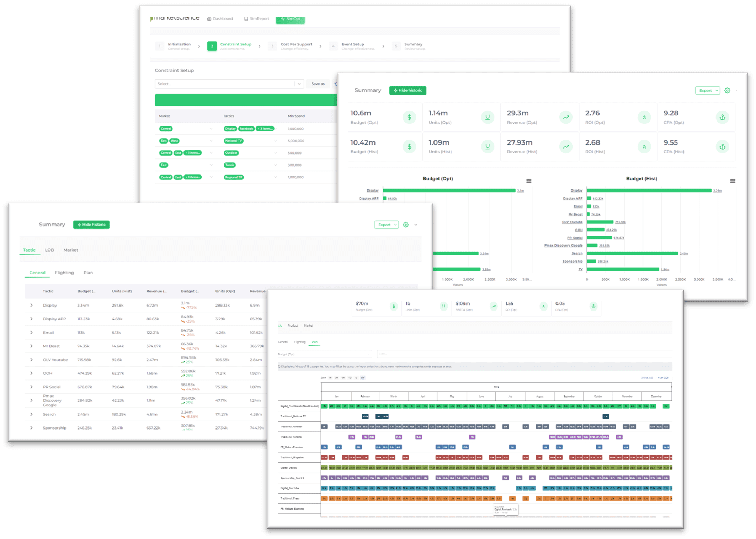The width and height of the screenshot is (756, 539).
Task: Set timeline zoom to YTD
Action: (x=350, y=378)
